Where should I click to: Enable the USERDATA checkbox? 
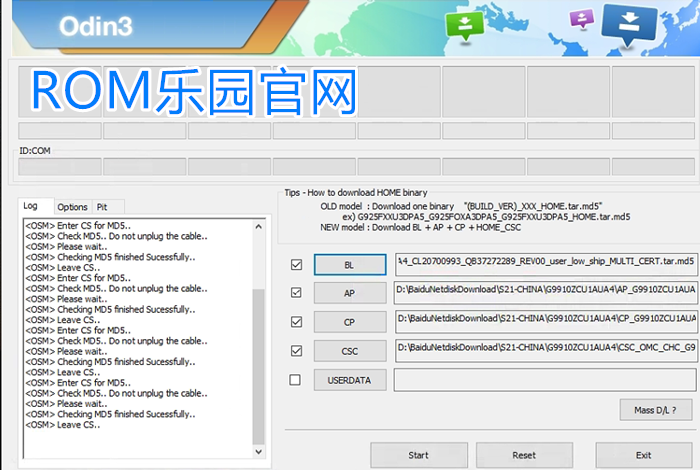pos(295,380)
